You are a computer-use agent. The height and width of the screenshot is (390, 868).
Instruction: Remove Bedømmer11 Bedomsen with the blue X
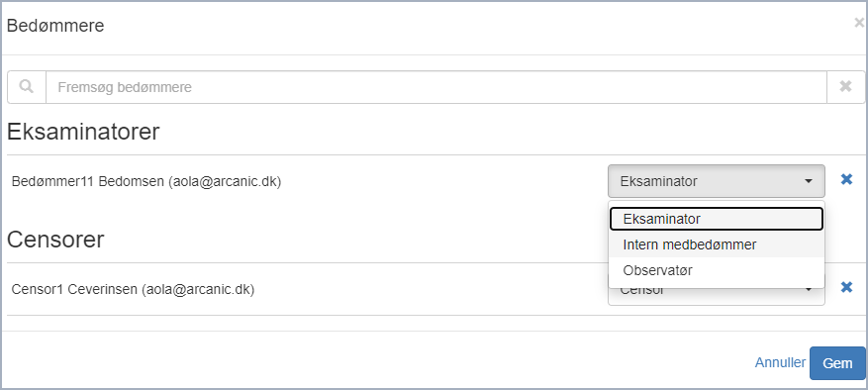point(846,179)
